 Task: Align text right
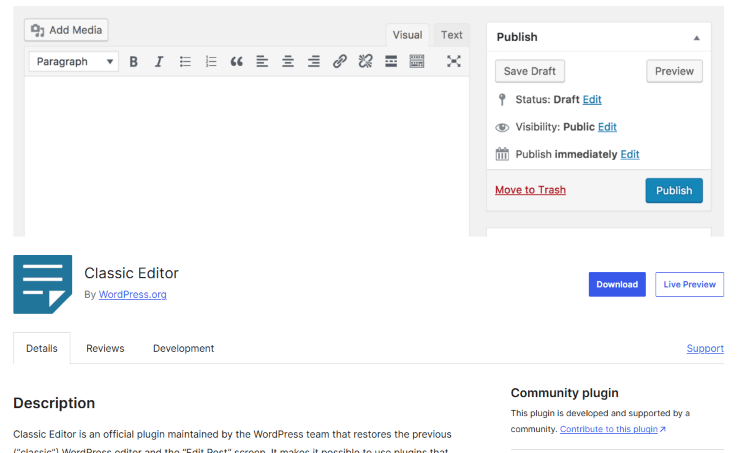pos(314,62)
